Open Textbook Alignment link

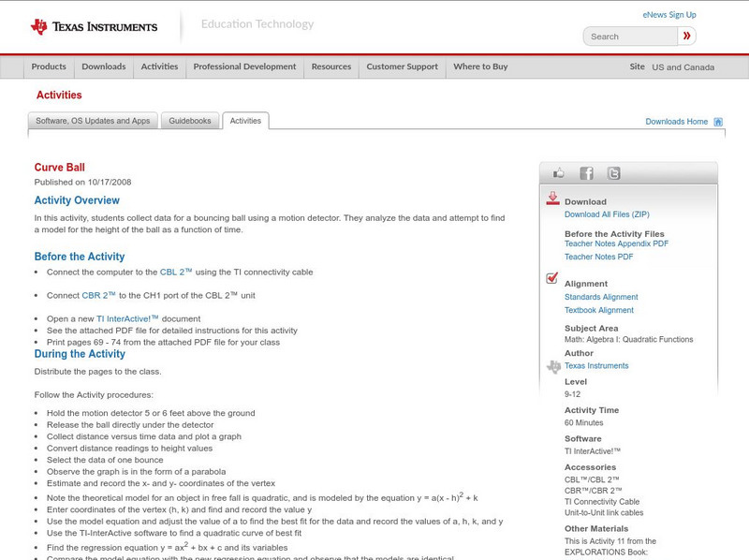[599, 310]
